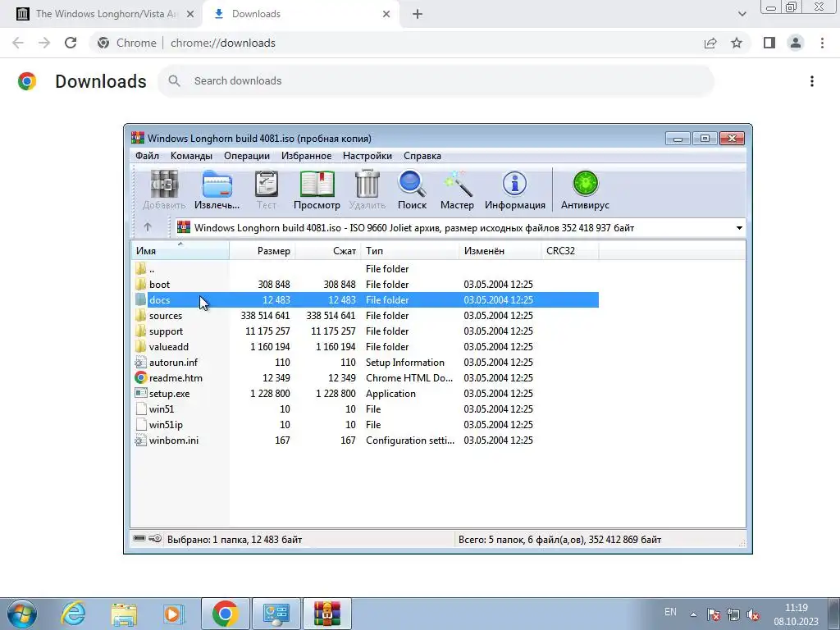The width and height of the screenshot is (840, 630).
Task: Open the Windows Start button
Action: 21,614
